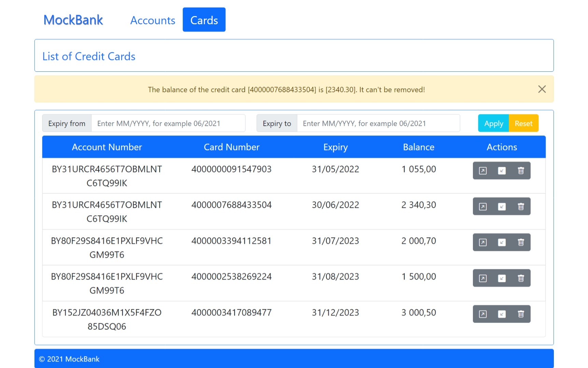Screen dimensions: 588x368
Task: Click the List of Credit Cards heading
Action: click(x=89, y=56)
